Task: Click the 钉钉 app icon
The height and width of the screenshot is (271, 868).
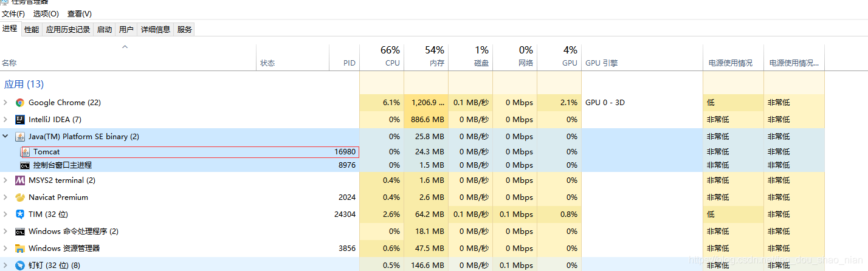Action: click(x=20, y=266)
